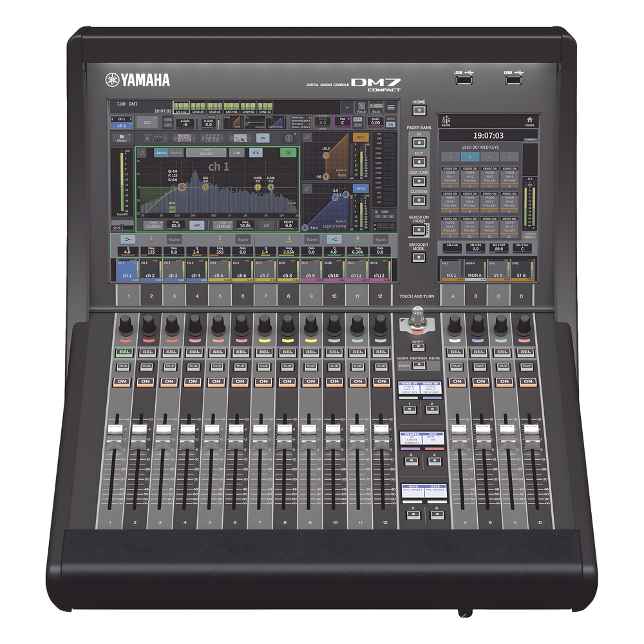644x644 pixels.
Task: Select EQ band 3 node on graph
Action: (258, 187)
